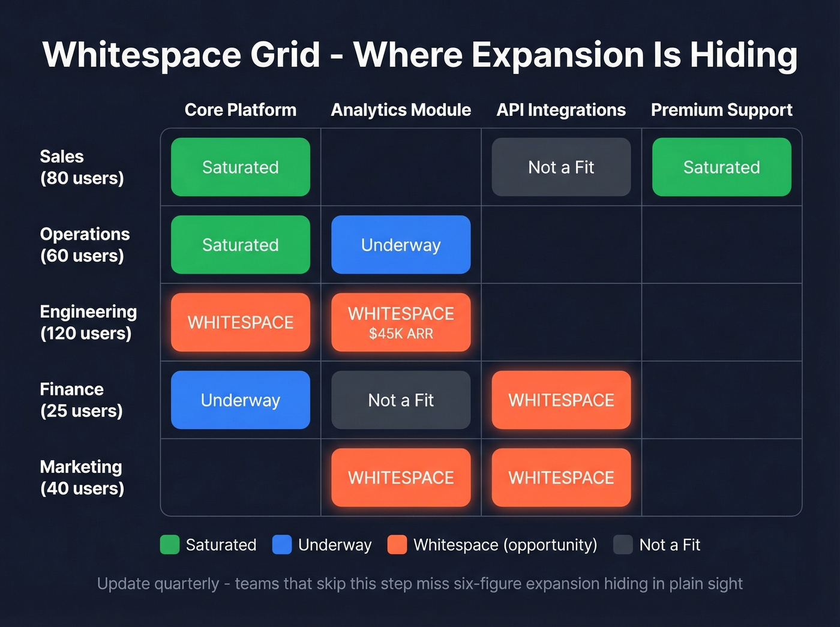Select the Core Platform column header

click(x=241, y=110)
